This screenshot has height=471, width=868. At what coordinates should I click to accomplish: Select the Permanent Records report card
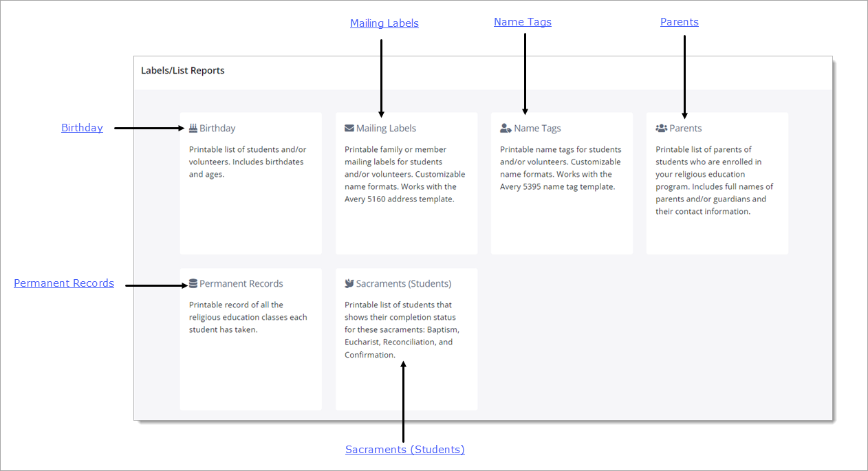[x=250, y=338]
